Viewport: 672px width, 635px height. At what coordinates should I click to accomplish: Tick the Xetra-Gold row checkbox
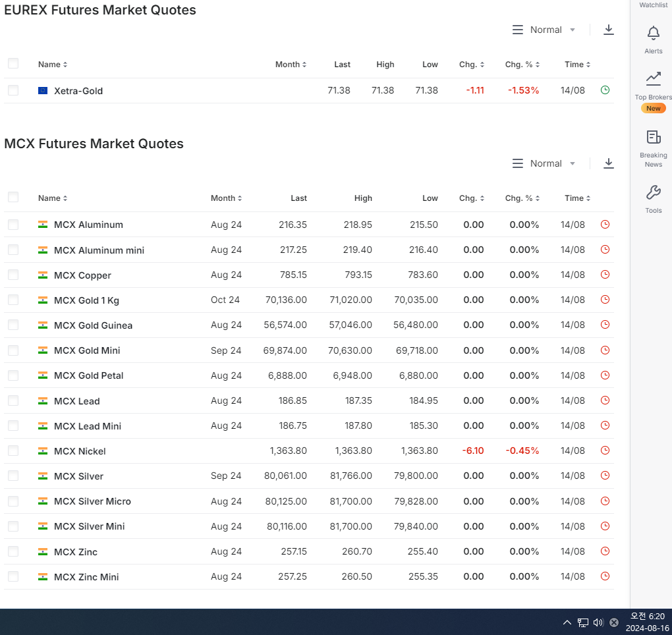point(13,90)
